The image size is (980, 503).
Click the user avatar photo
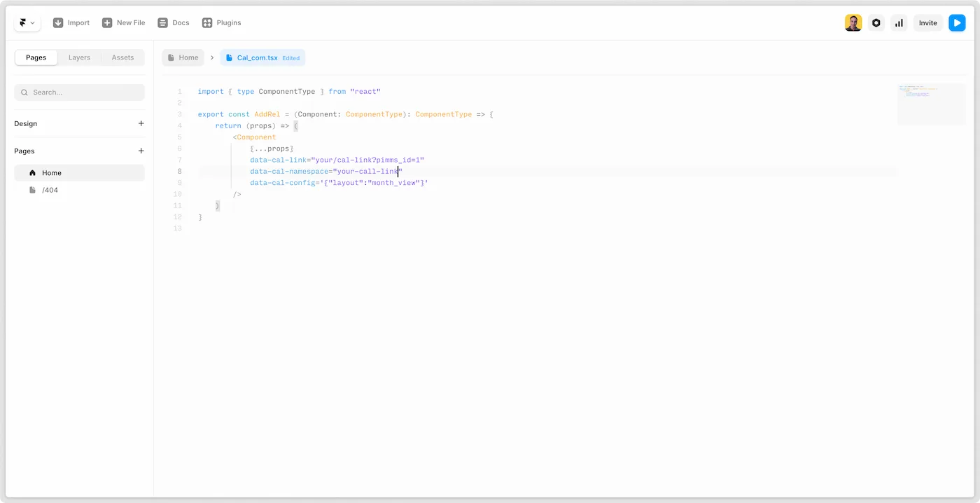coord(853,22)
